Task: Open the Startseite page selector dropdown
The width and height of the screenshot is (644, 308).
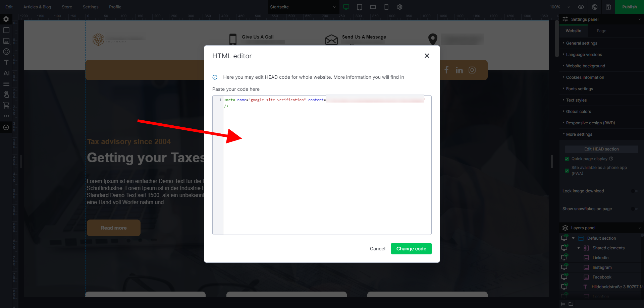Action: (x=303, y=7)
